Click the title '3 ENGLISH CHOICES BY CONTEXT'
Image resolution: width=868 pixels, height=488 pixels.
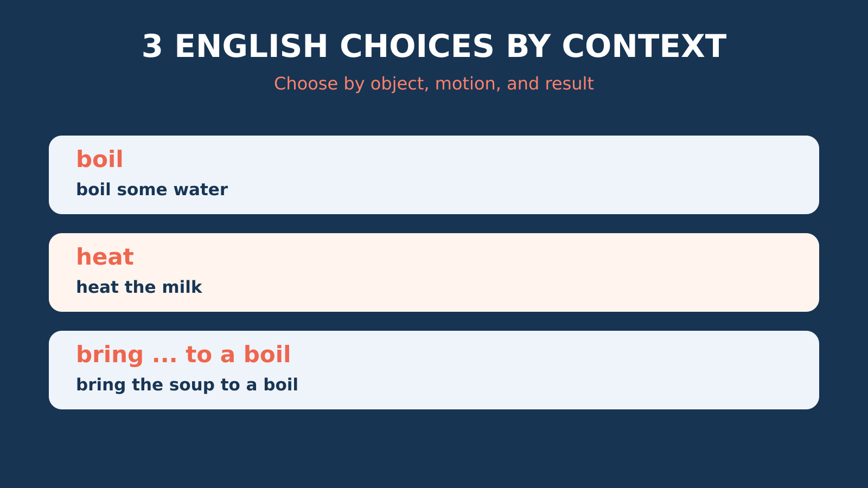click(x=434, y=47)
